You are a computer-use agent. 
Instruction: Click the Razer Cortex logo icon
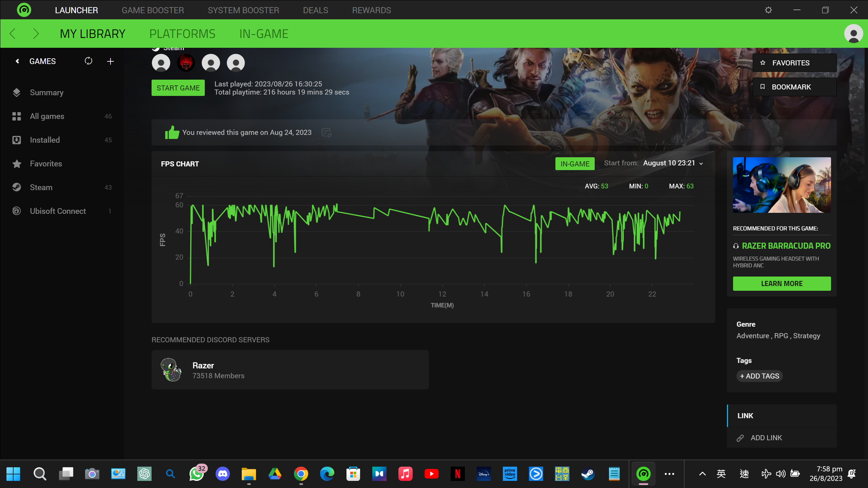(x=24, y=10)
